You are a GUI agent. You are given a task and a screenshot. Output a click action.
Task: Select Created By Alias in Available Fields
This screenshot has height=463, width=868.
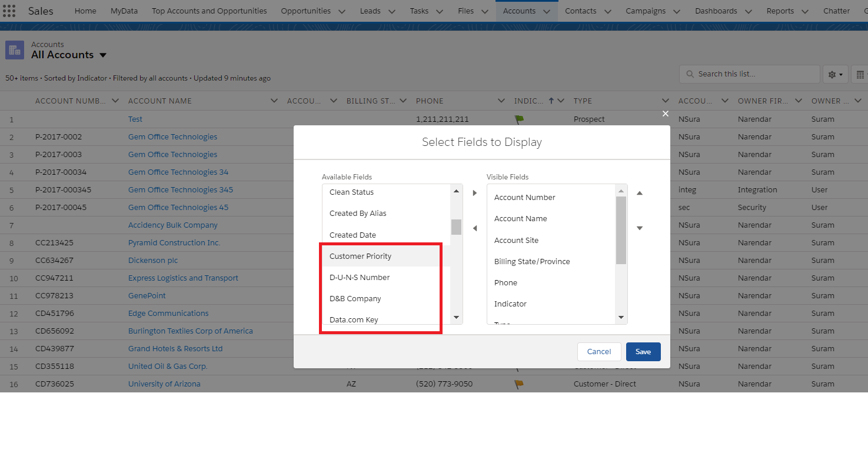point(386,214)
